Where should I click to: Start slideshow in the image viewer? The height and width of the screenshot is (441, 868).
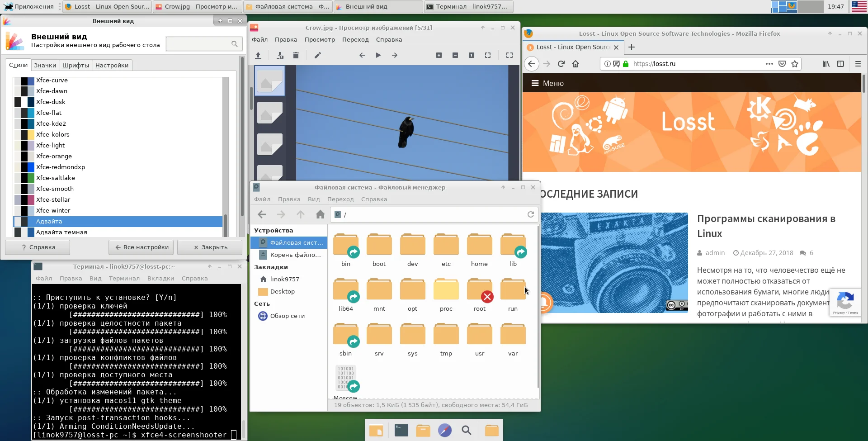coord(378,55)
